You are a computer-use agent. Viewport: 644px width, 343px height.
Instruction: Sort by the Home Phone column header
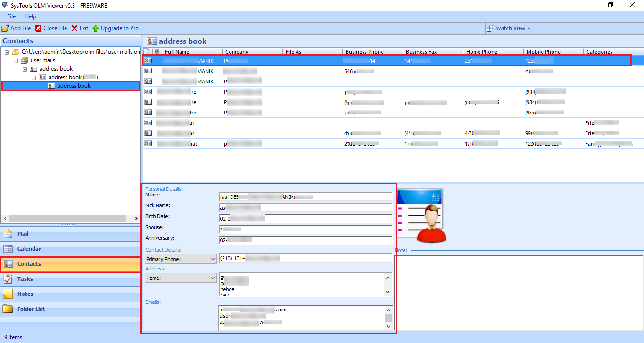tap(494, 52)
